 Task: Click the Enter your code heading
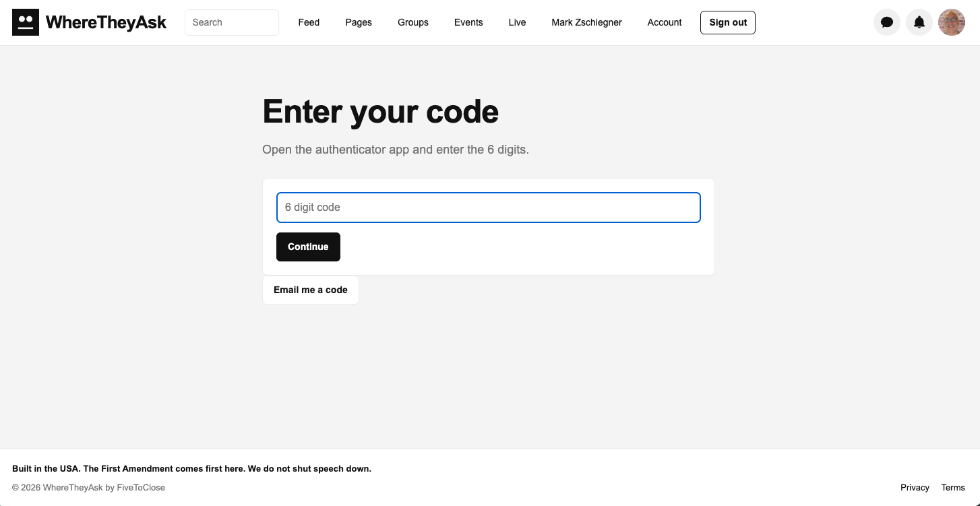[380, 111]
